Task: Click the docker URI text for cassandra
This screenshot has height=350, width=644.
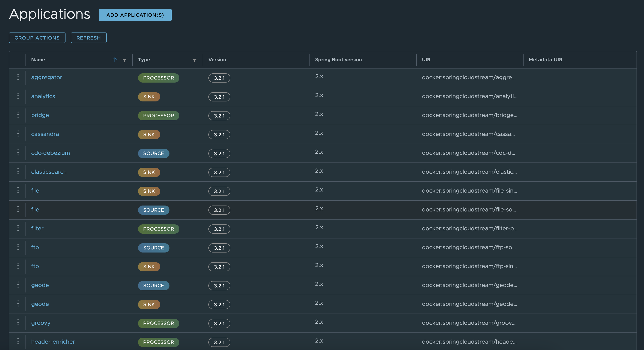Action: click(x=468, y=134)
